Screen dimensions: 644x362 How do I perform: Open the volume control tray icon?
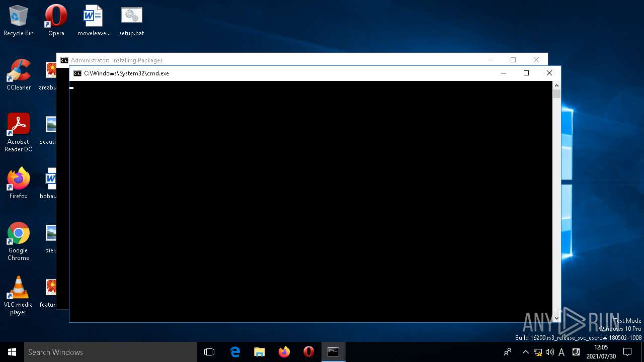pyautogui.click(x=550, y=352)
